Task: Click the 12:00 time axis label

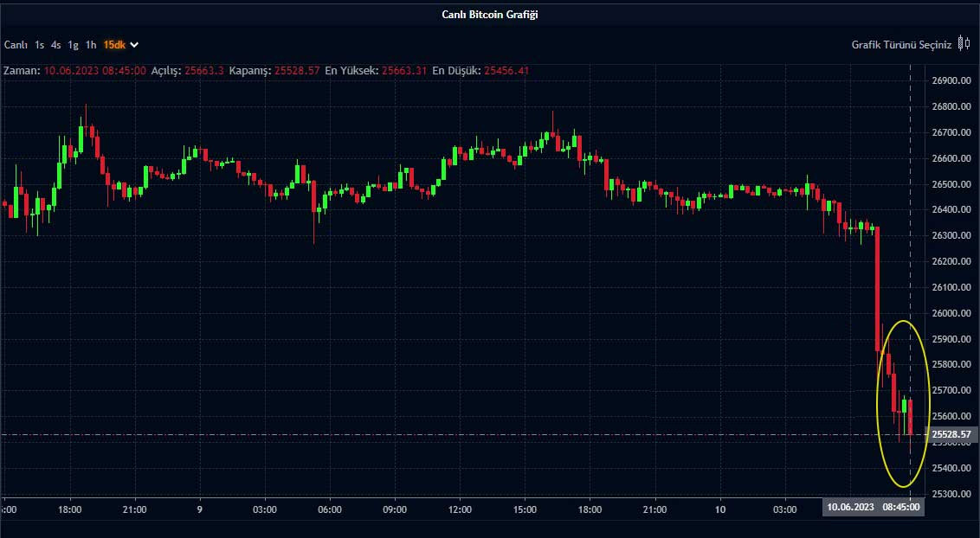Action: pyautogui.click(x=460, y=509)
